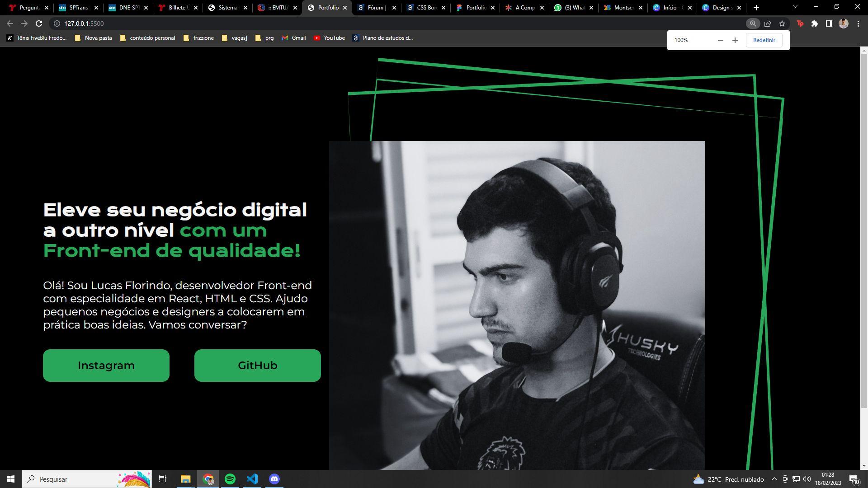Click Chrome icon in taskbar
This screenshot has width=868, height=488.
click(x=208, y=479)
